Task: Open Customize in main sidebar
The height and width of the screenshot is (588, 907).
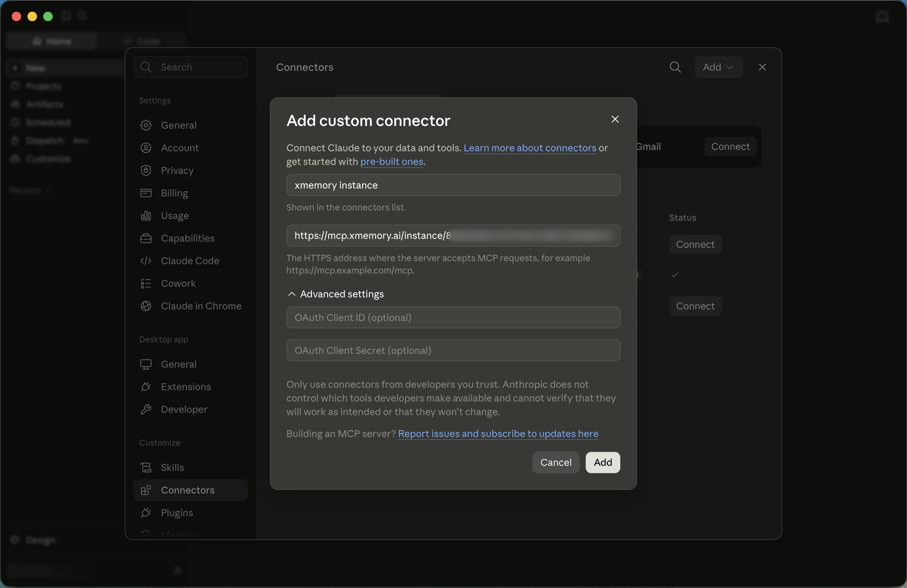Action: [48, 158]
